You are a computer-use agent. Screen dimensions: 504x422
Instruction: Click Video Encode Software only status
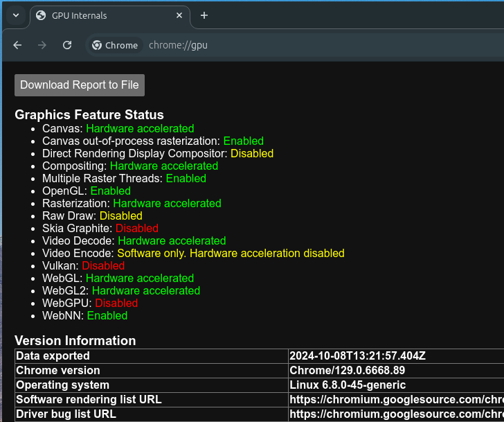231,254
